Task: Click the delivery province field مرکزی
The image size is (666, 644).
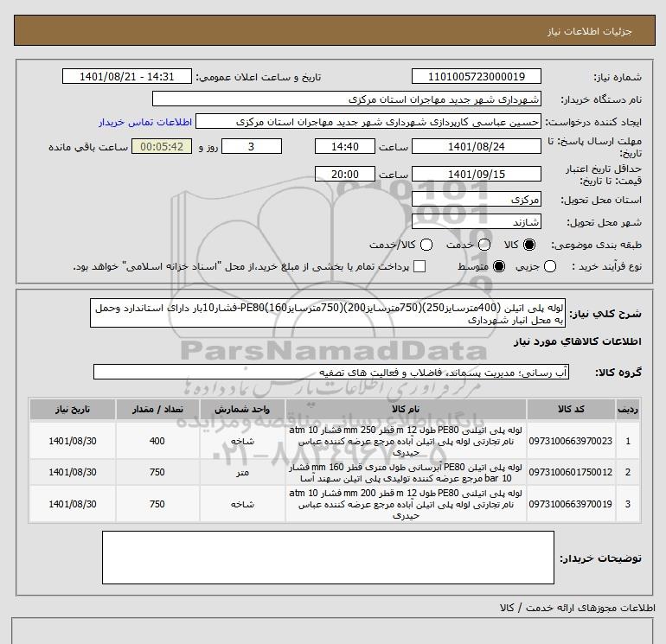Action: coord(476,199)
